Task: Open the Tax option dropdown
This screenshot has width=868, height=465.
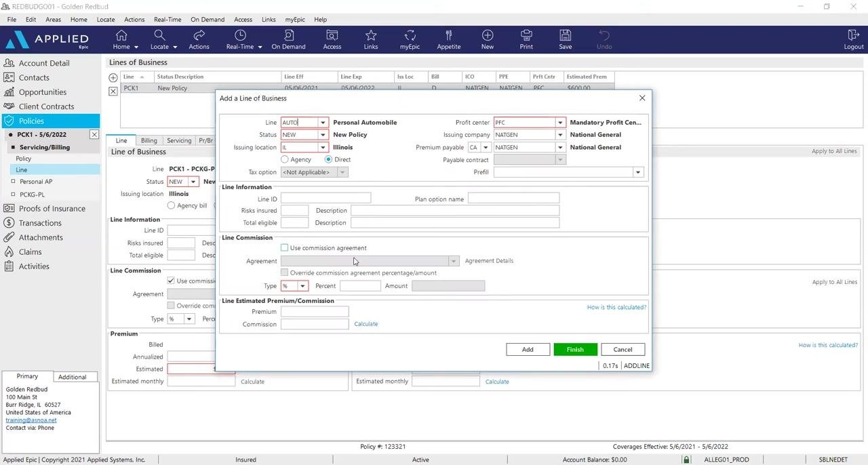Action: click(342, 172)
